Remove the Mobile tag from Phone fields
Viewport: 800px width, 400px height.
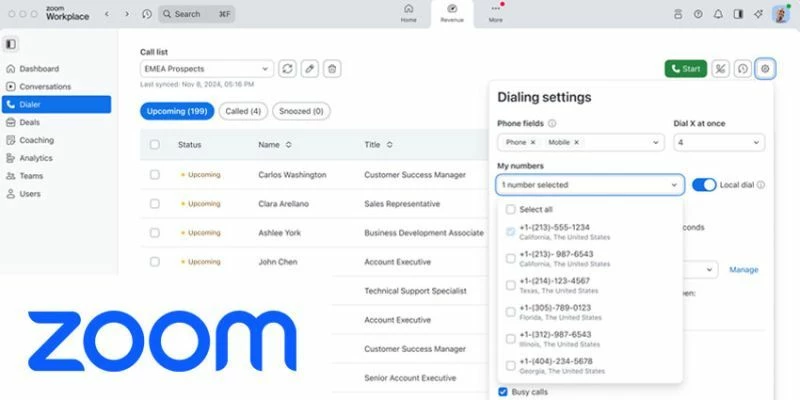577,142
